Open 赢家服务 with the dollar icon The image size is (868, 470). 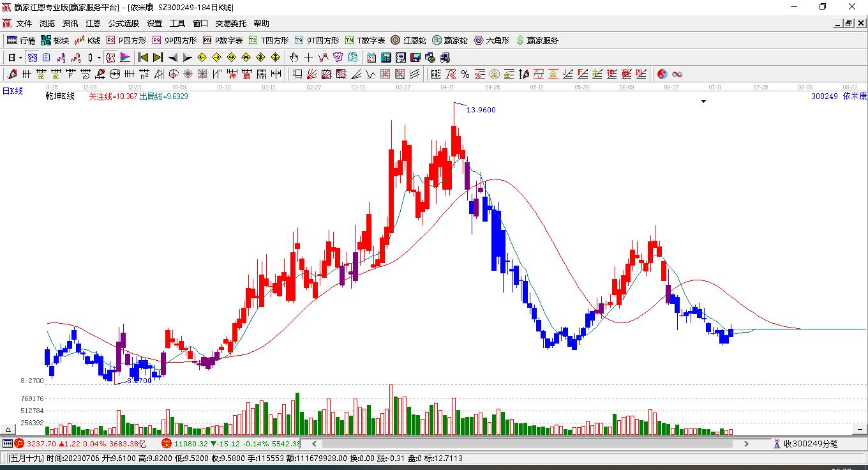pyautogui.click(x=537, y=40)
